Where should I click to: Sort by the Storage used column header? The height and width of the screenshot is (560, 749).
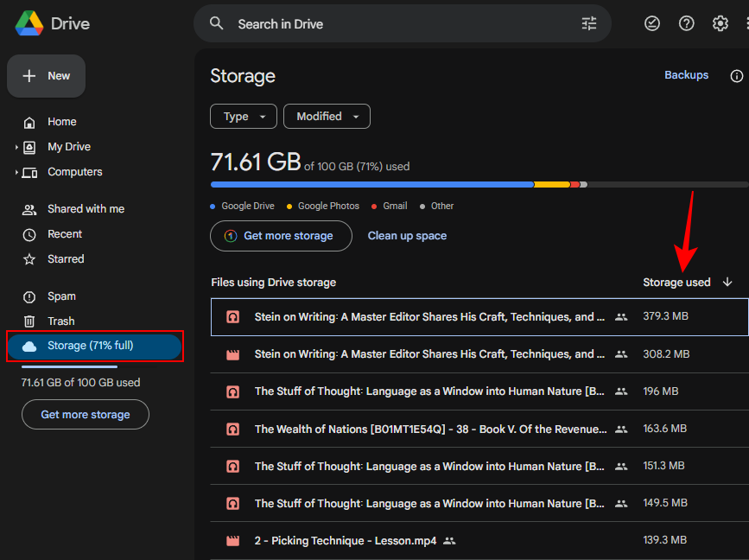(x=676, y=283)
